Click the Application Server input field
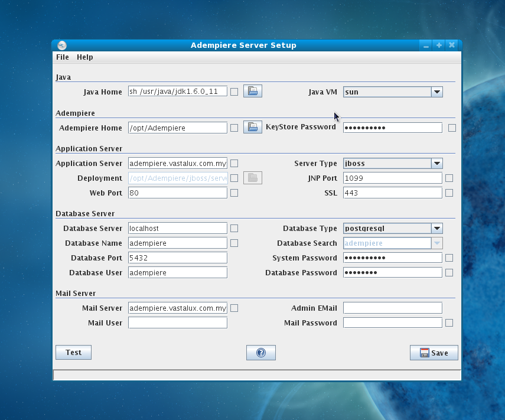 [x=178, y=163]
